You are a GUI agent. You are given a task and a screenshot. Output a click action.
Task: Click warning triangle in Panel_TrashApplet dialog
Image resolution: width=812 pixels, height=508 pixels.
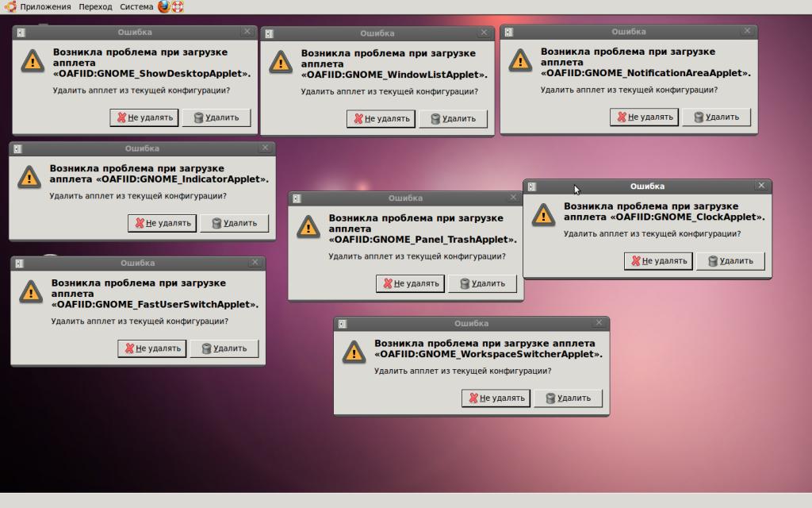308,227
